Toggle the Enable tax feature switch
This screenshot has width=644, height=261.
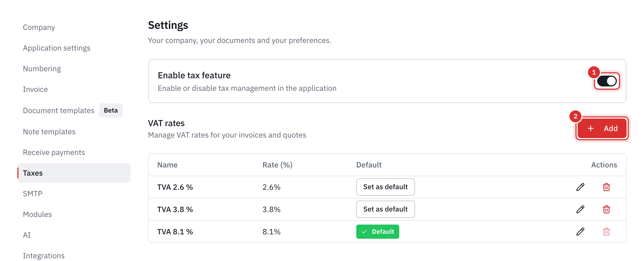tap(607, 81)
